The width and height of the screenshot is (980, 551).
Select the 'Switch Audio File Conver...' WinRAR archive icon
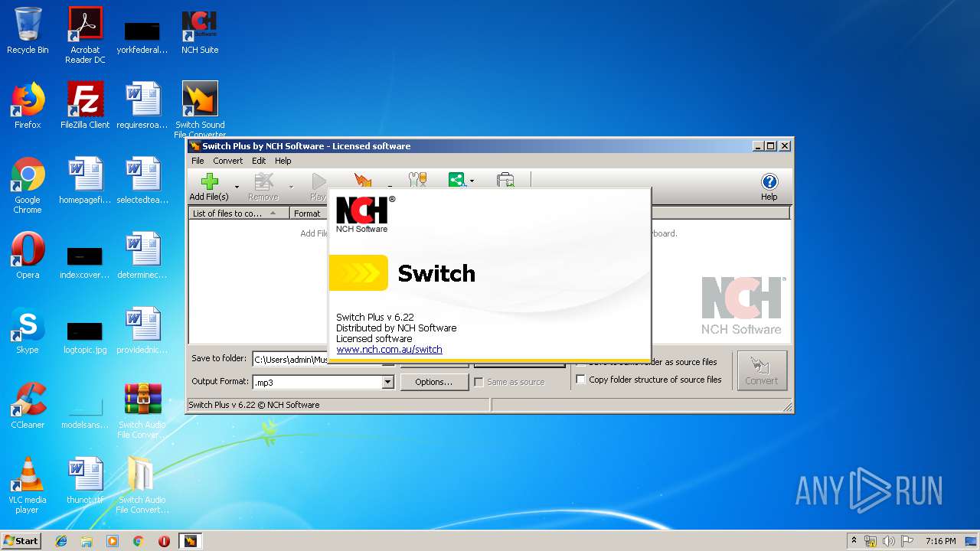[x=142, y=411]
